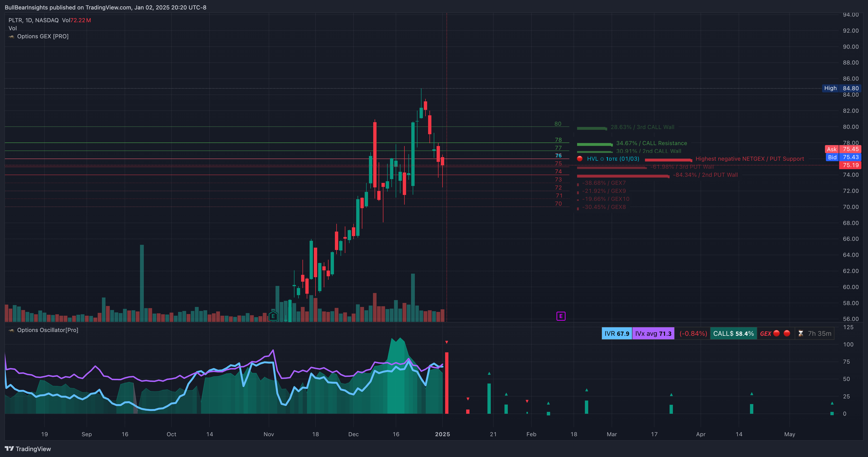Click the Options Oscillator[Pro] indicator name
The image size is (868, 457).
point(48,330)
